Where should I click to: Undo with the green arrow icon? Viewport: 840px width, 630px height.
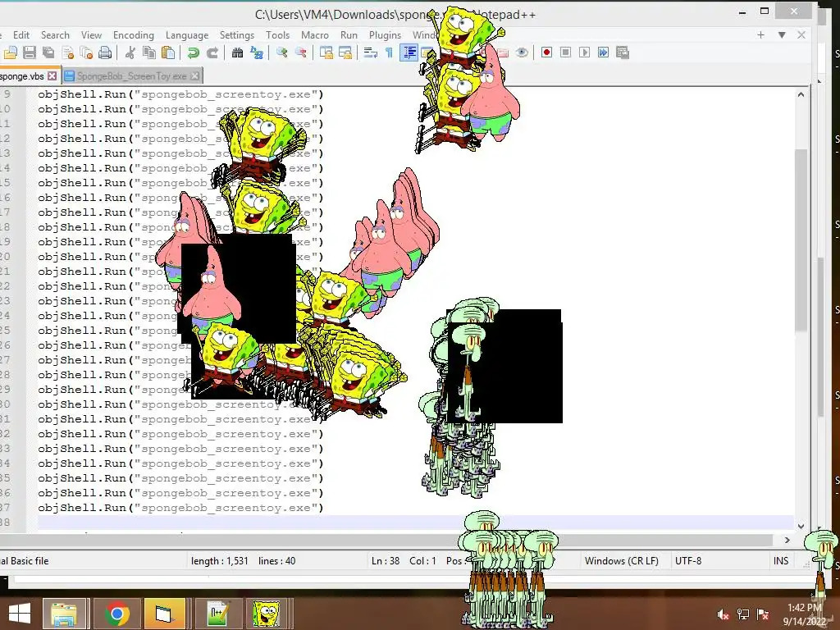tap(194, 52)
